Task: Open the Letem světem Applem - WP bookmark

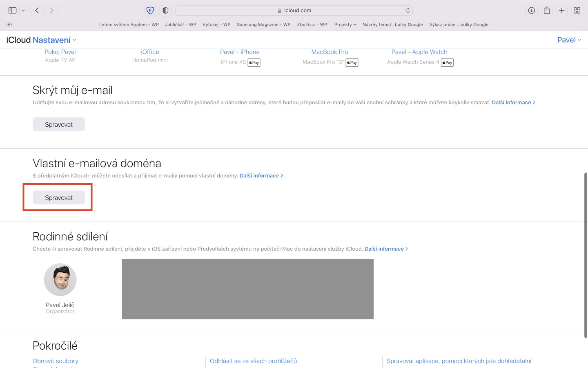Action: pos(129,25)
